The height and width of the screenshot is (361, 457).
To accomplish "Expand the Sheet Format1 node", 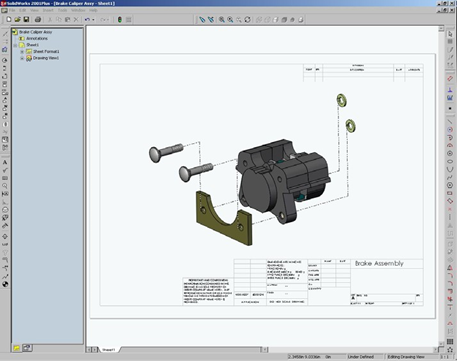I will (x=22, y=52).
